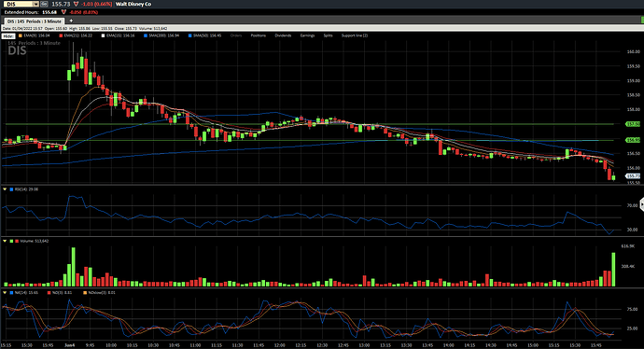Click the green button at tab bar right end
Viewport: 644px width, 349px height.
tap(642, 21)
